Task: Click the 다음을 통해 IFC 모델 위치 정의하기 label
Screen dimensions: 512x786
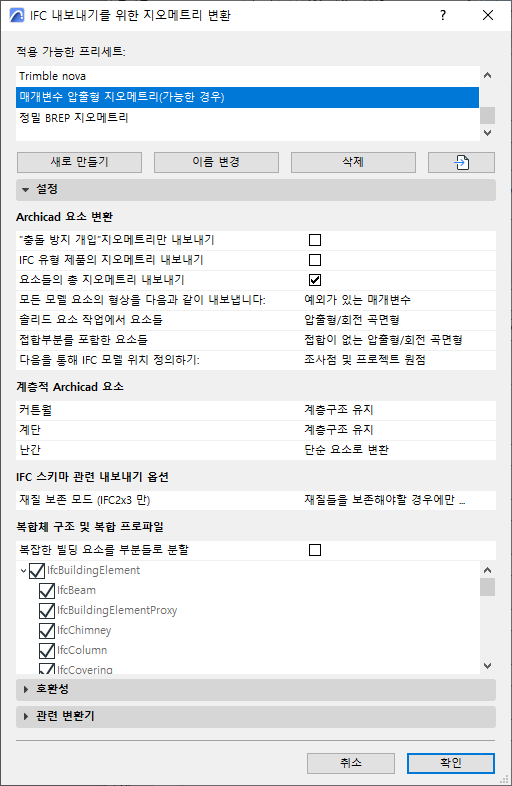Action: click(109, 360)
